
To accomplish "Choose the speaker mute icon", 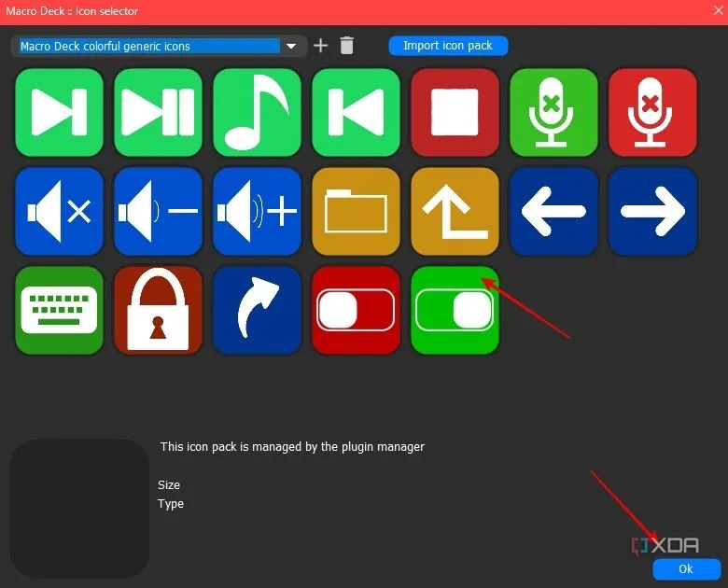I will [59, 211].
